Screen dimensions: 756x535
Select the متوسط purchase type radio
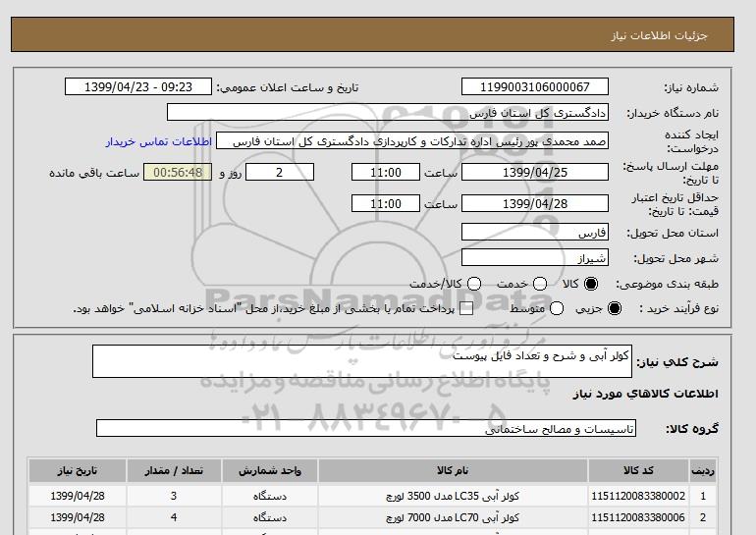[557, 308]
